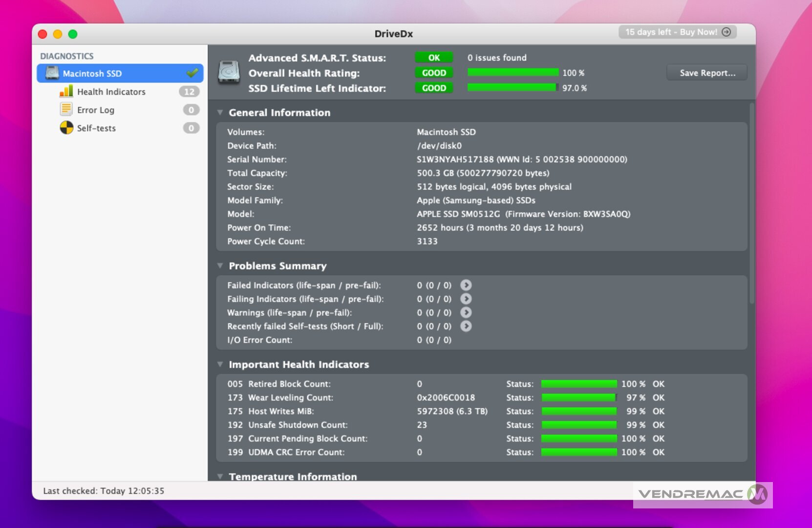Image resolution: width=812 pixels, height=528 pixels.
Task: Collapse the General Information section
Action: click(x=220, y=112)
